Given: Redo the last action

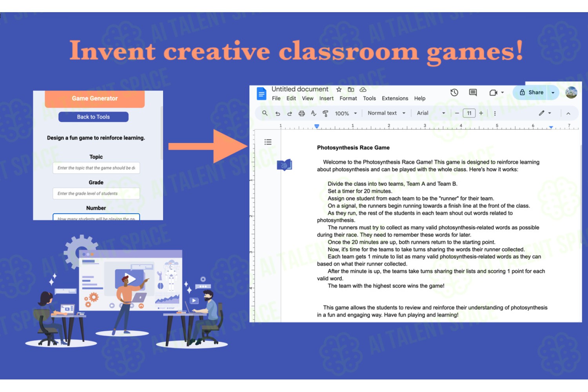Looking at the screenshot, I should coord(290,114).
